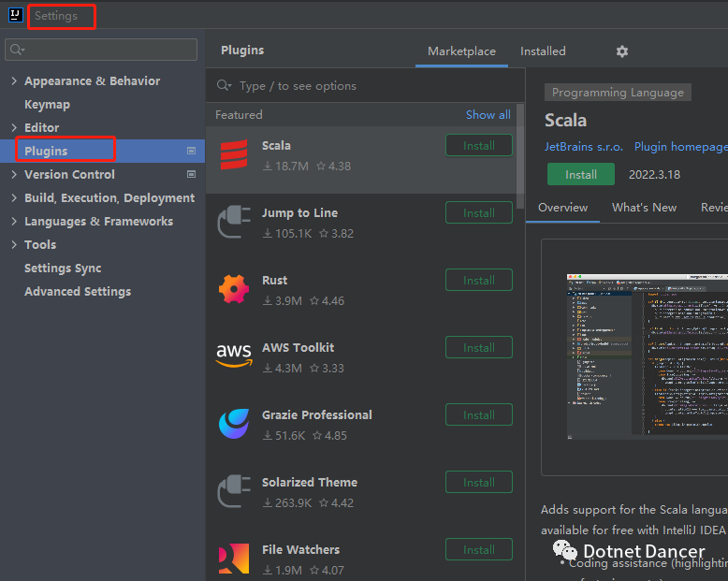This screenshot has height=581, width=728.
Task: Select the Jump to Line plugin name
Action: click(299, 213)
